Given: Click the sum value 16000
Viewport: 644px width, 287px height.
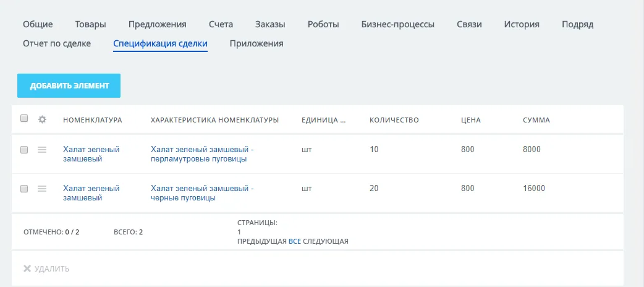Looking at the screenshot, I should (x=534, y=188).
